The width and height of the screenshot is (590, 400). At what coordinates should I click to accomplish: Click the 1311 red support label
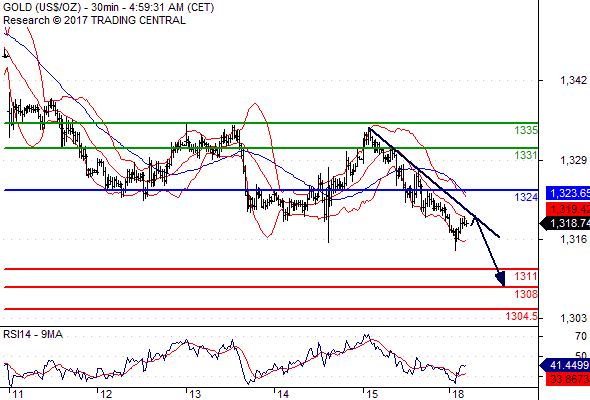(x=526, y=276)
